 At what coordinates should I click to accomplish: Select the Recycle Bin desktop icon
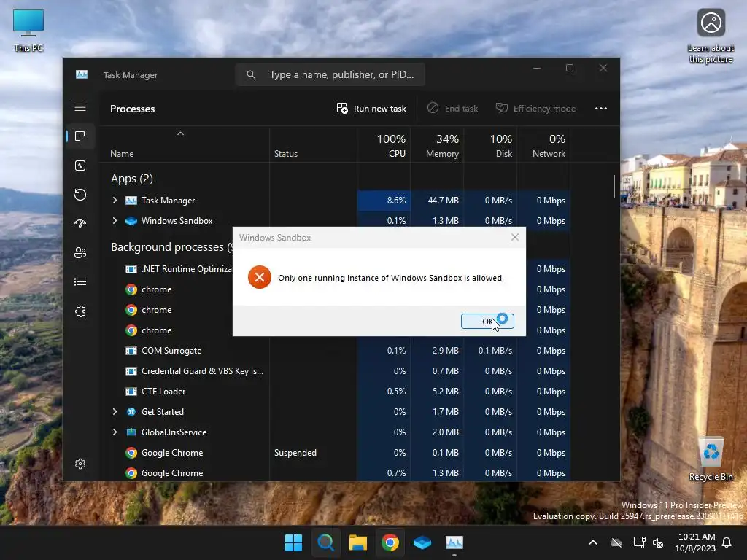click(711, 459)
